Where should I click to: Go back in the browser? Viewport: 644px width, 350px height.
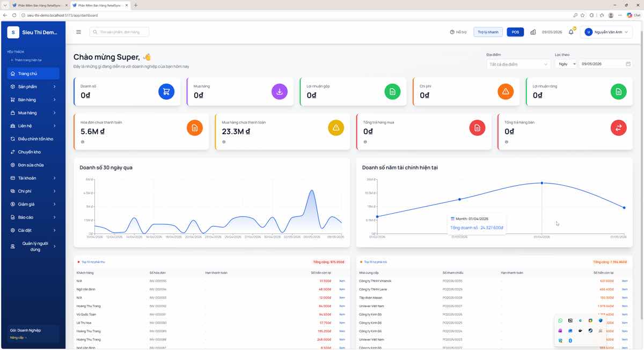(5, 15)
